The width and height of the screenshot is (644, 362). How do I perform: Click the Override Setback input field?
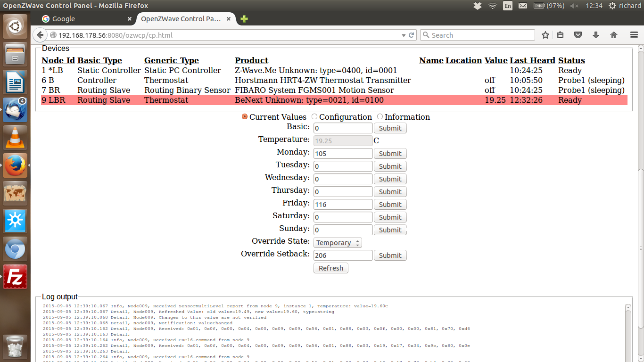click(x=343, y=255)
